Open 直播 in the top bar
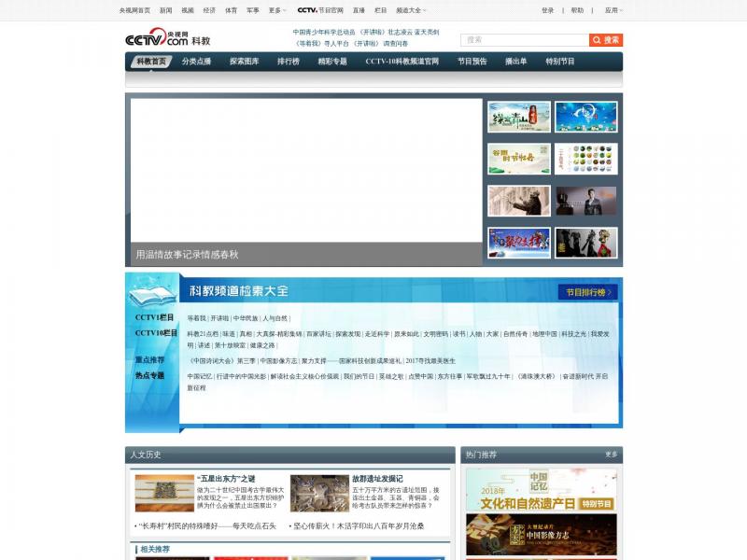Image resolution: width=747 pixels, height=560 pixels. [359, 10]
